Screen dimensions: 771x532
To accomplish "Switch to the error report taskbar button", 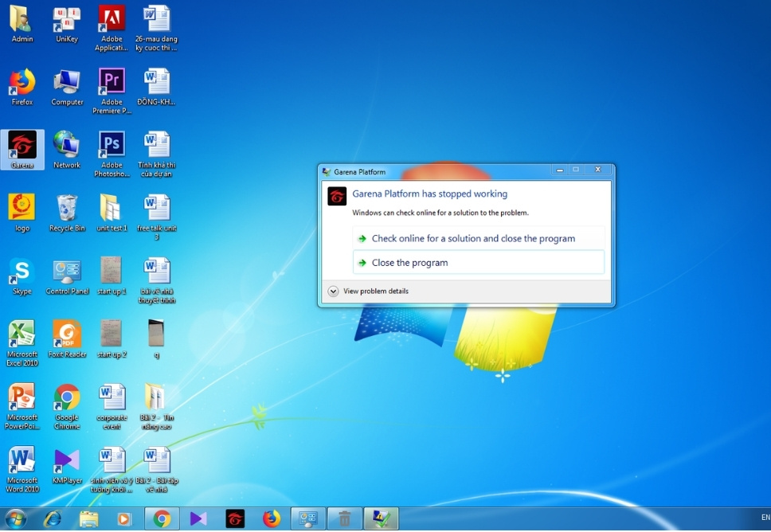I will [381, 518].
